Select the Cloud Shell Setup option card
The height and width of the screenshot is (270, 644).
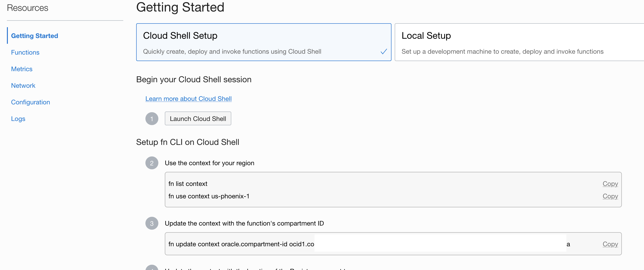264,42
